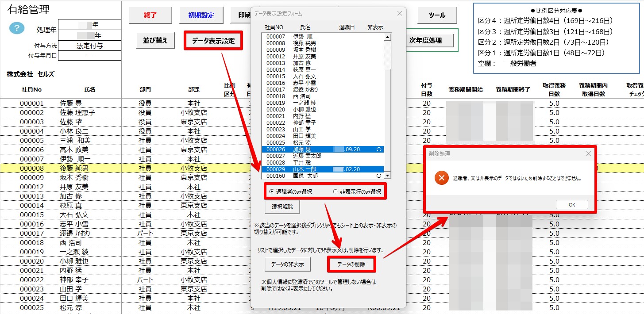Confirm the error with OK
The width and height of the screenshot is (644, 314).
pos(571,205)
